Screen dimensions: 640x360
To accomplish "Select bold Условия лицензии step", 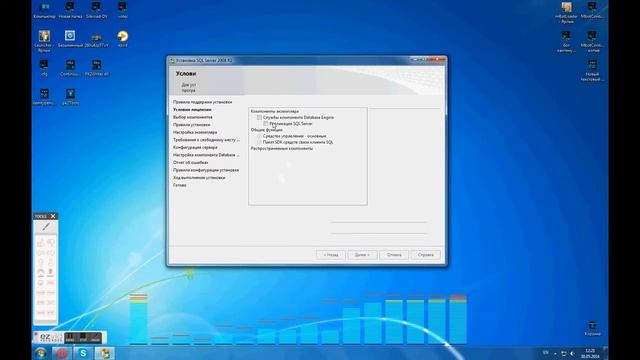I will pyautogui.click(x=192, y=110).
